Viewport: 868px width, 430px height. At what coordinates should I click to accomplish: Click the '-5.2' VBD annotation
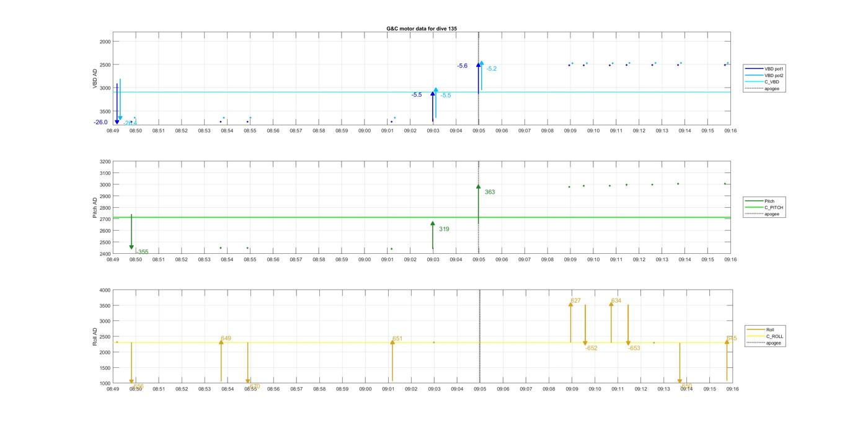492,69
